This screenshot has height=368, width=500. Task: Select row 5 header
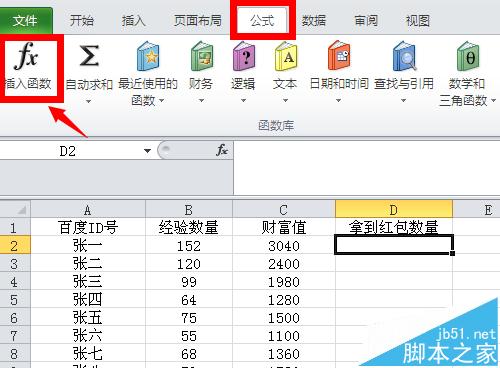pos(15,300)
